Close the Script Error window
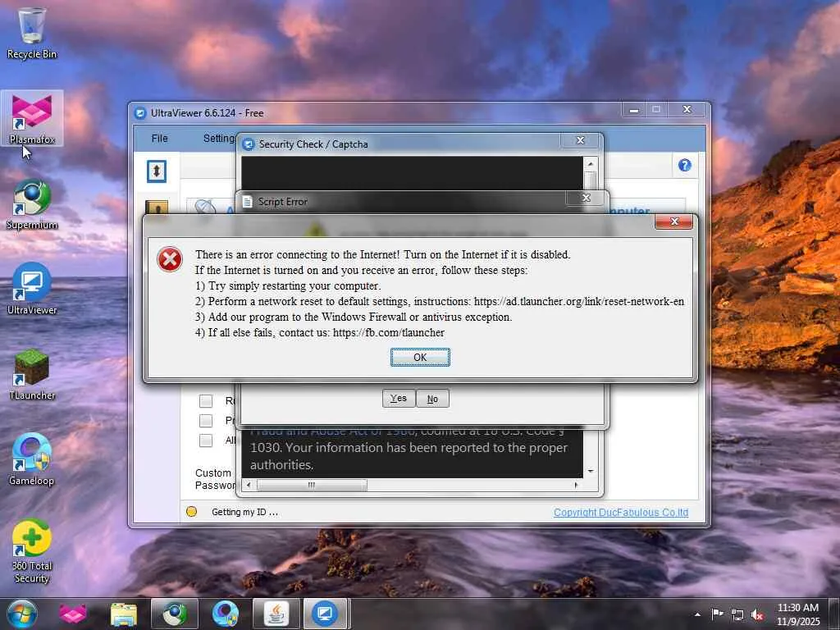 (586, 198)
